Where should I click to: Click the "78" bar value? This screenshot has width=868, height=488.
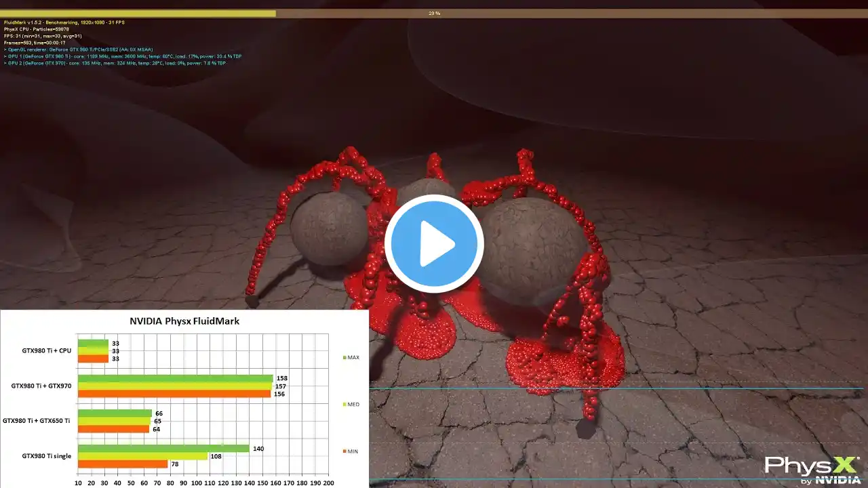coord(175,464)
